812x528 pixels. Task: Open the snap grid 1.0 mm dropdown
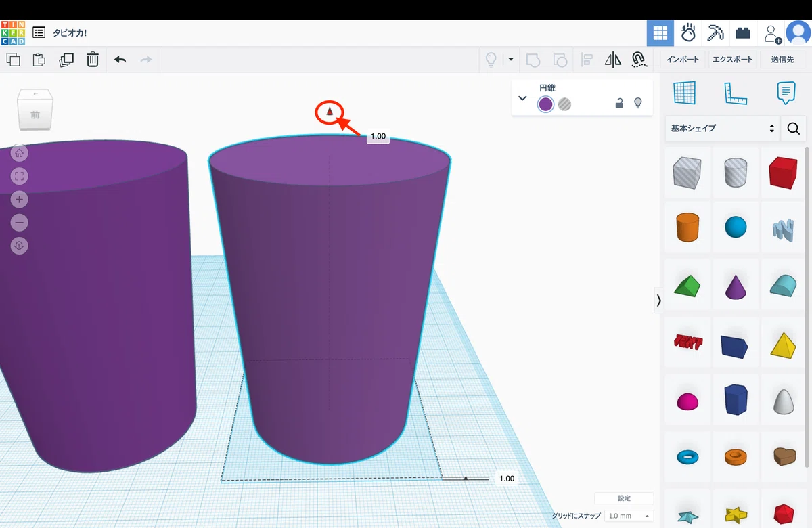[x=629, y=516]
